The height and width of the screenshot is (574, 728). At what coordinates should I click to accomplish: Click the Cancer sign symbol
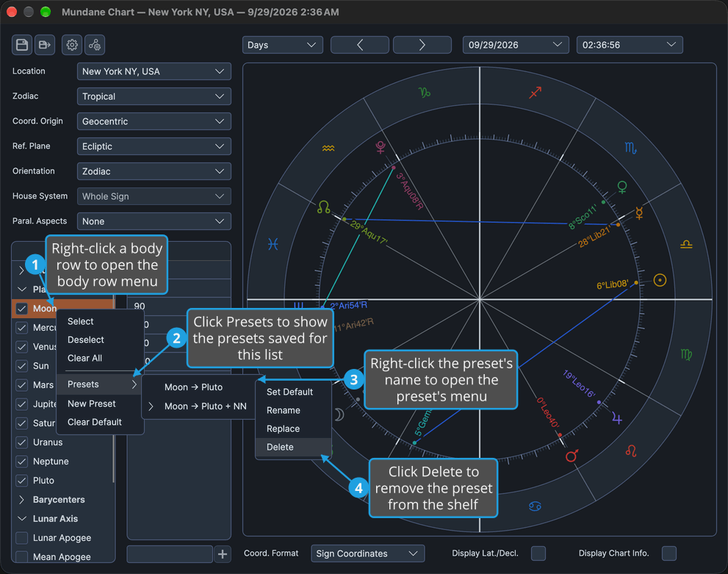point(535,506)
